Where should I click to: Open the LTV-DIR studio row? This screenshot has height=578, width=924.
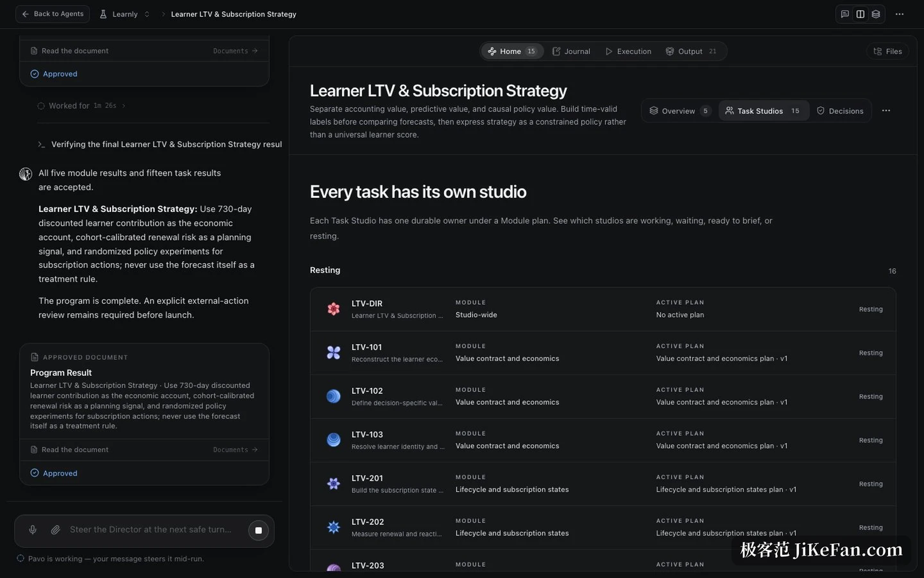[603, 309]
